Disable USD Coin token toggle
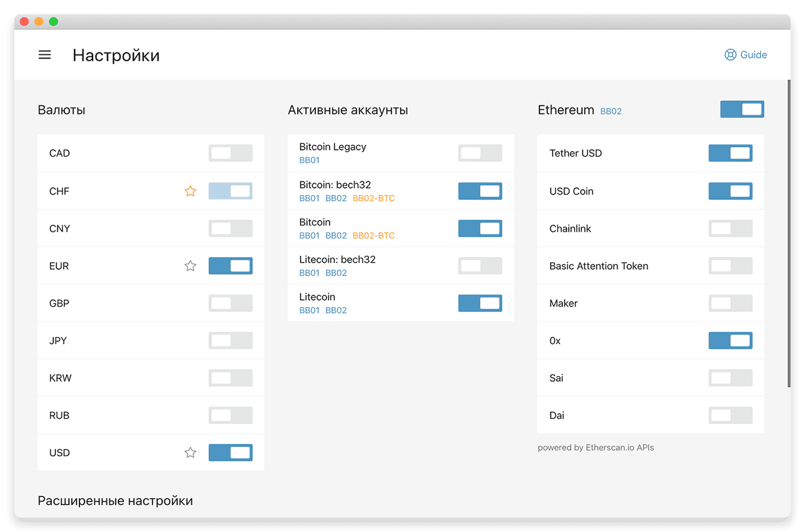805x532 pixels. [x=730, y=191]
